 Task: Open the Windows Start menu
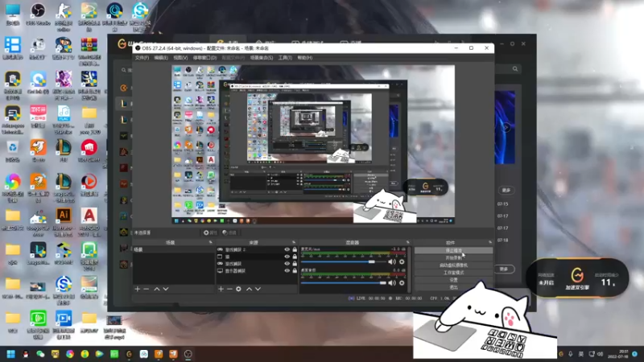pyautogui.click(x=10, y=354)
